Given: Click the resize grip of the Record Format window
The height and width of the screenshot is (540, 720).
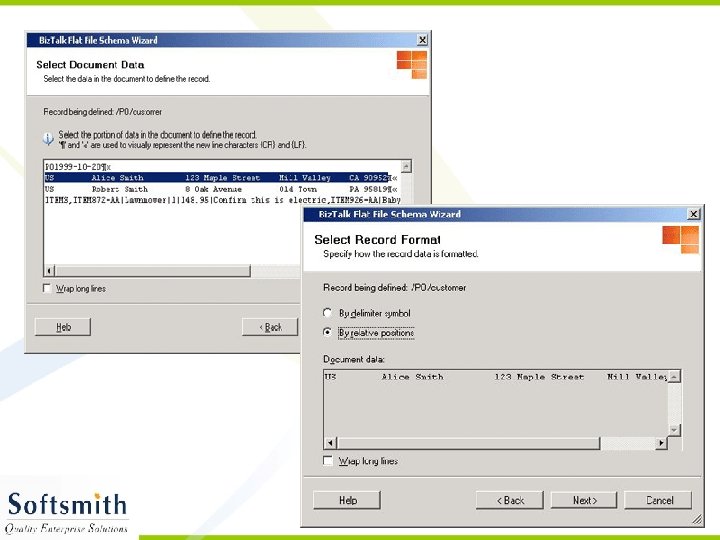Looking at the screenshot, I should pos(697,519).
